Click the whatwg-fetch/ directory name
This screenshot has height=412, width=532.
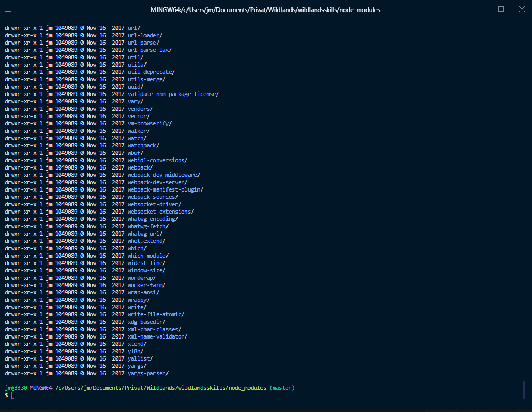coord(148,226)
